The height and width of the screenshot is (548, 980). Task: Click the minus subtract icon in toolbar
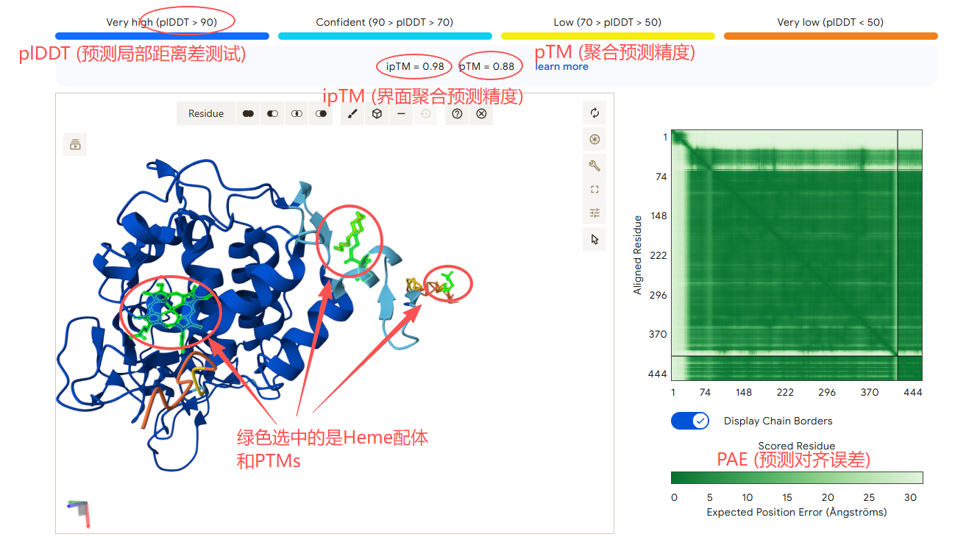(401, 114)
